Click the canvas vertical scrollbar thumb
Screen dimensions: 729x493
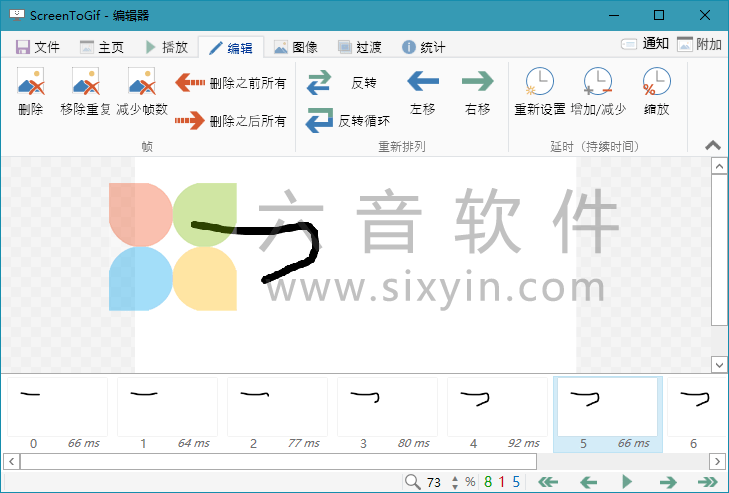pos(719,250)
